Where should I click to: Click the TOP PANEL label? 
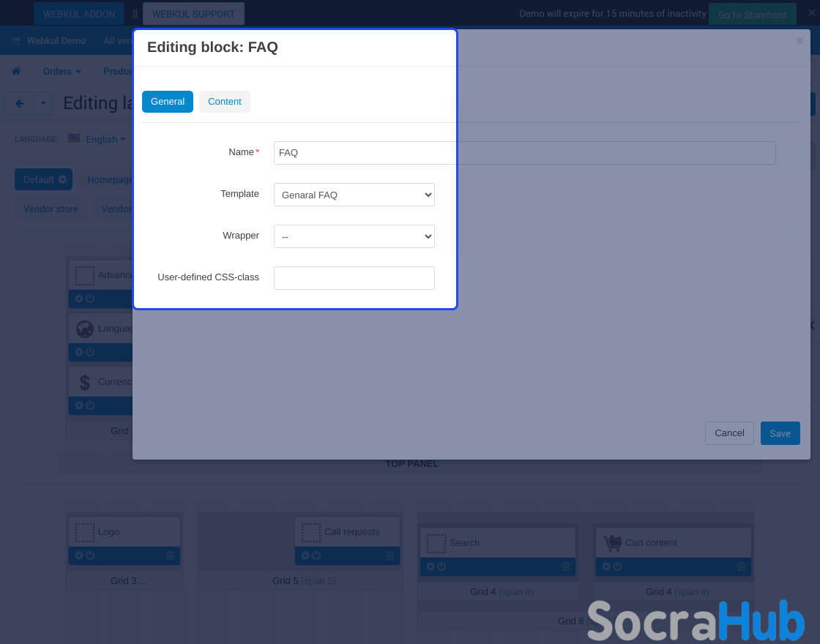pos(411,464)
